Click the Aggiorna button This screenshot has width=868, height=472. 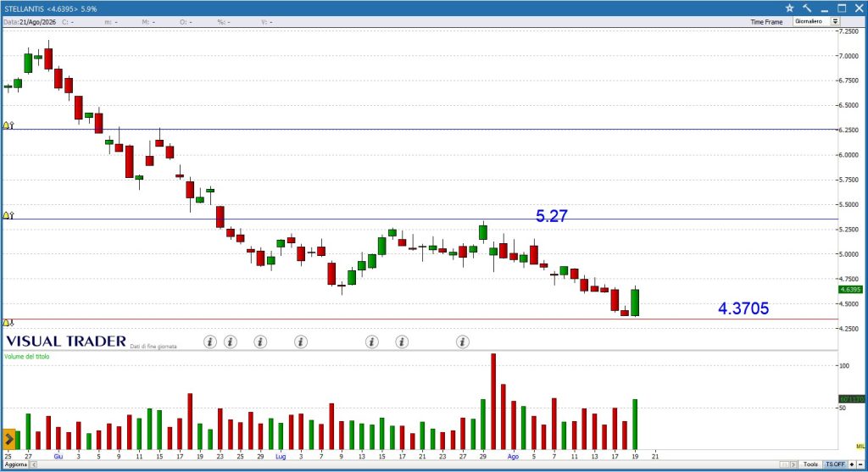(x=16, y=464)
